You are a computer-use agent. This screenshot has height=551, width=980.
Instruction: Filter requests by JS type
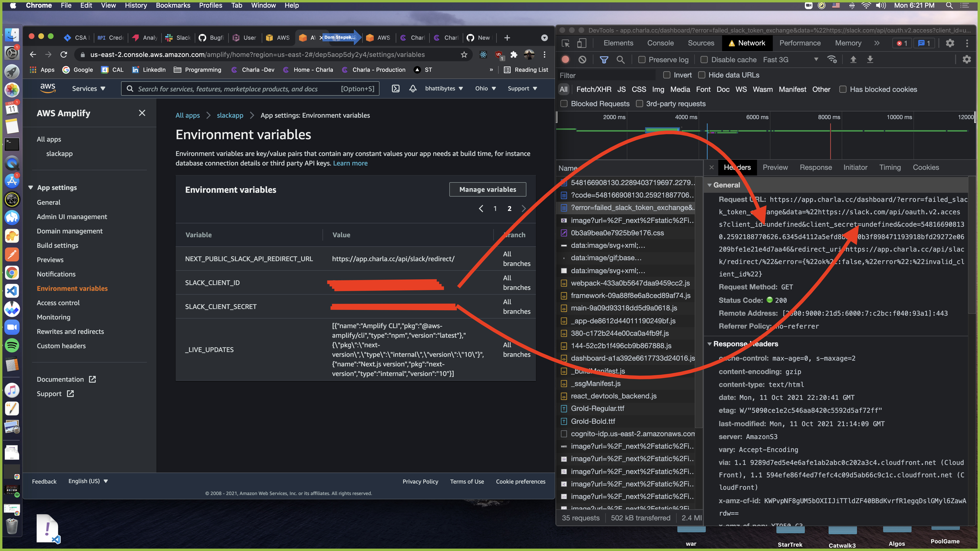tap(621, 89)
